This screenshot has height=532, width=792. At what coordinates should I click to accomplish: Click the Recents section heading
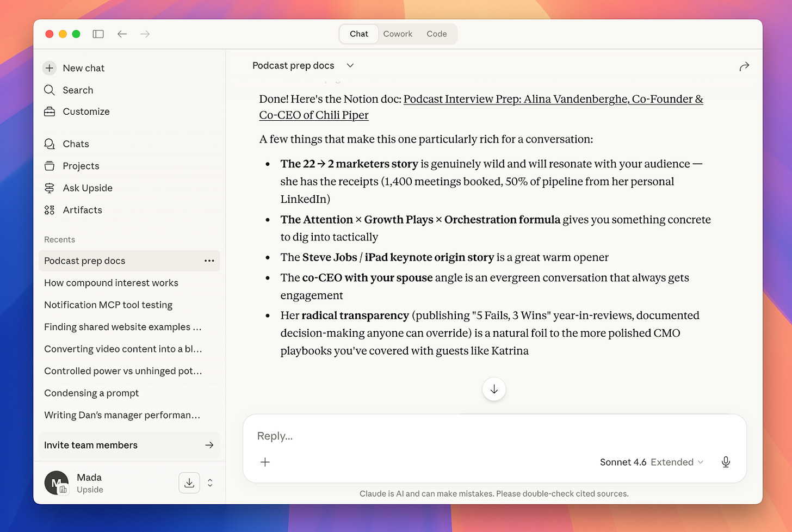pyautogui.click(x=59, y=239)
